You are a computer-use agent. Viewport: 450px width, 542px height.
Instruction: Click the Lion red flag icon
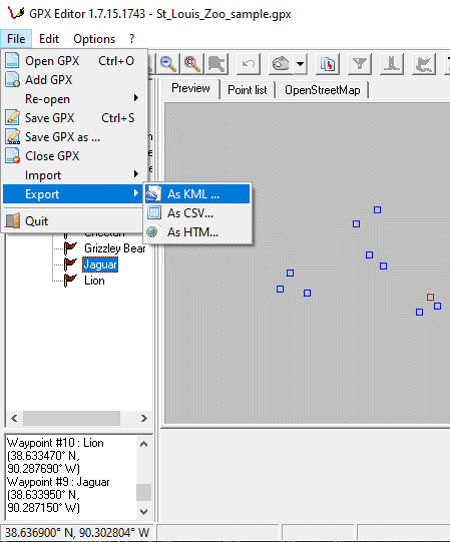coord(70,280)
